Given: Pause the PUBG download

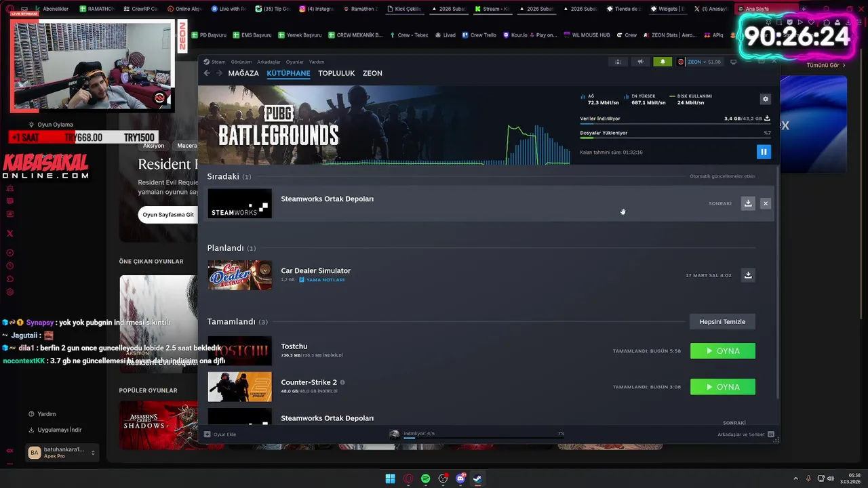Looking at the screenshot, I should 764,152.
